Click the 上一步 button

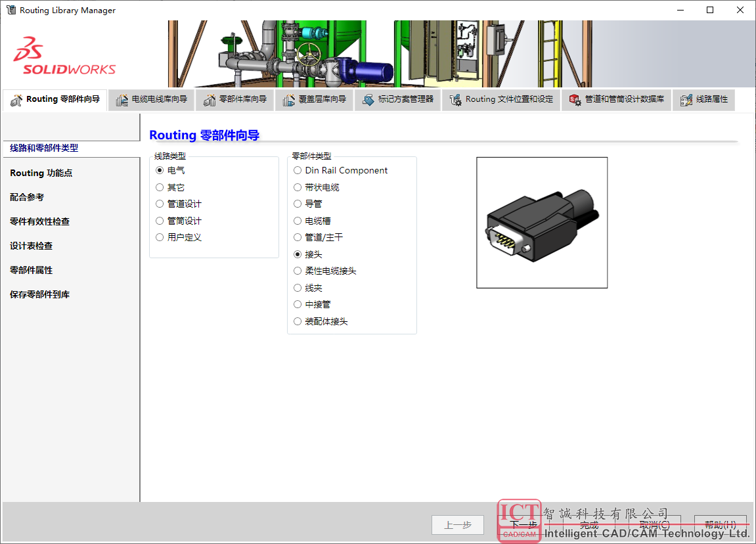point(458,525)
